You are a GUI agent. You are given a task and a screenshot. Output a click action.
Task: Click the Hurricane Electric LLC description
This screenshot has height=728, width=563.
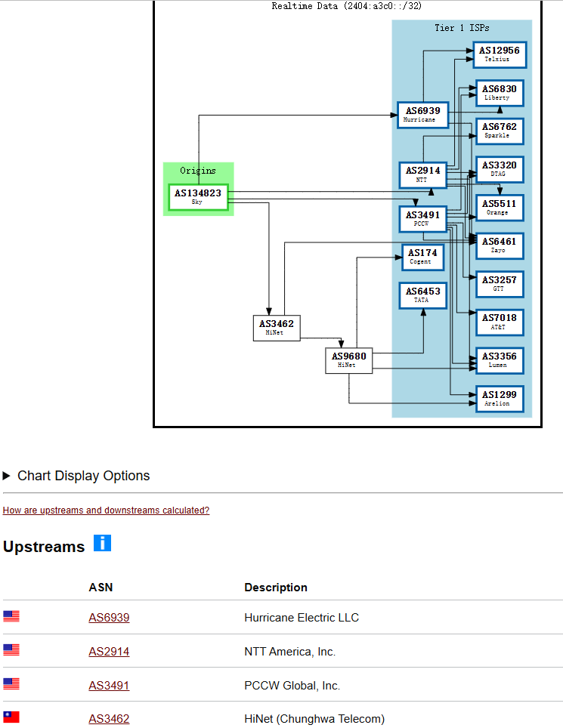[302, 618]
